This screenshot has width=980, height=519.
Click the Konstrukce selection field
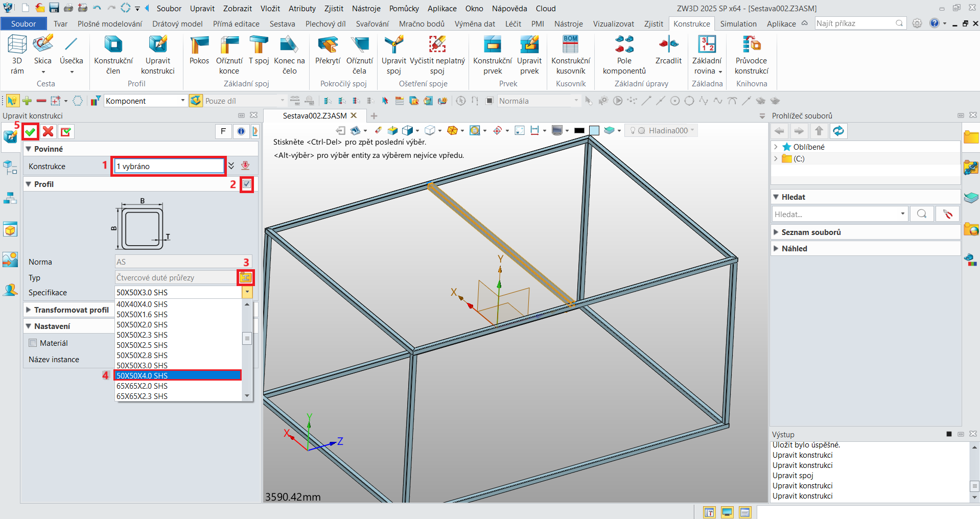(x=169, y=166)
